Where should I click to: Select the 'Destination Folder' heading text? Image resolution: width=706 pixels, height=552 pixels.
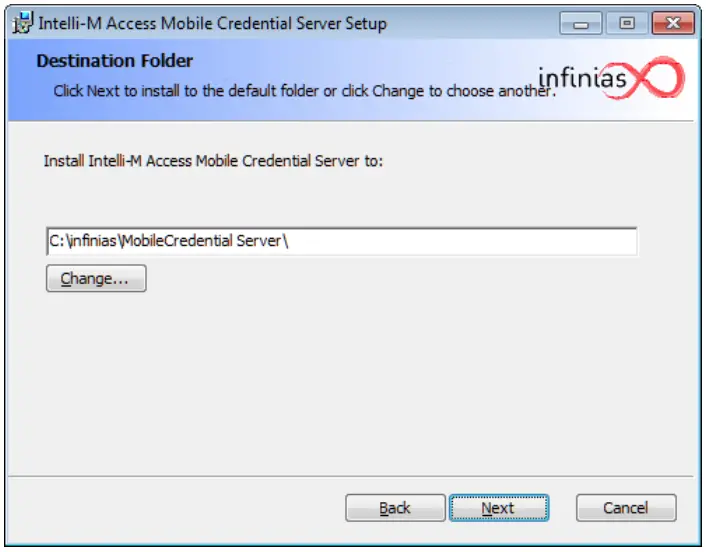point(114,61)
